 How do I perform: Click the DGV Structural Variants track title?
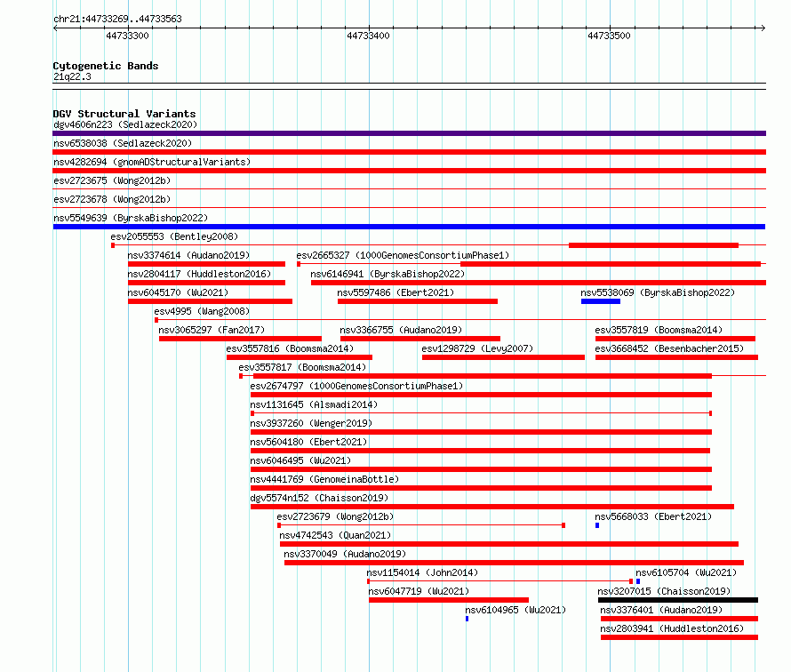click(x=124, y=114)
